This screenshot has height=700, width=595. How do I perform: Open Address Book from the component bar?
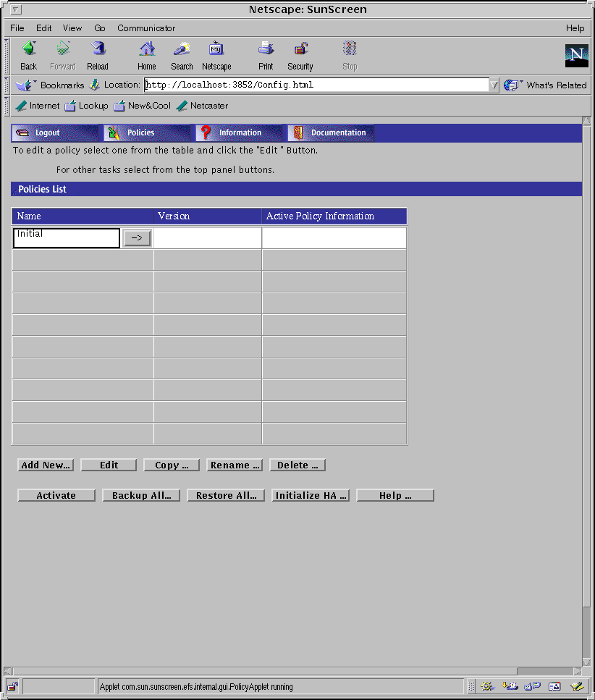point(554,686)
